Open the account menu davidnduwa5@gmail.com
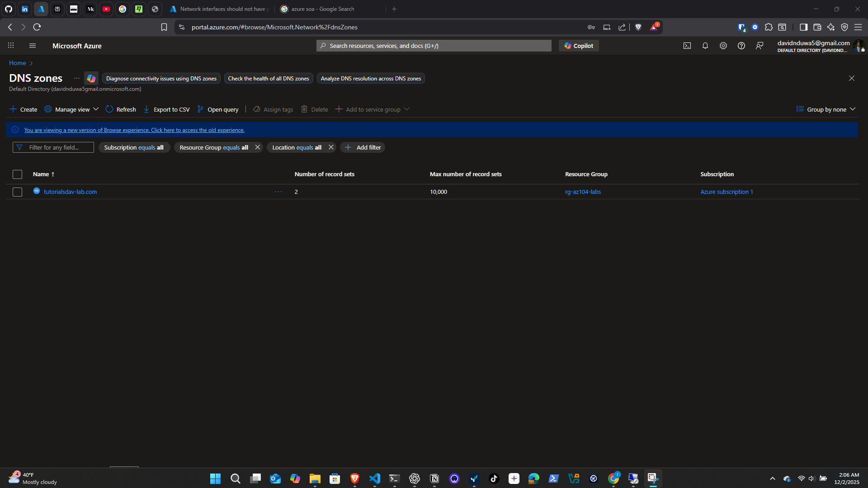 [x=821, y=46]
